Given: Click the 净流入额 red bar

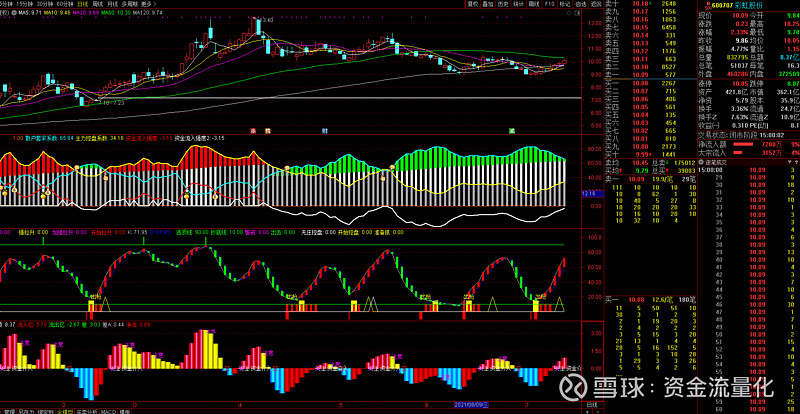Looking at the screenshot, I should click(745, 144).
